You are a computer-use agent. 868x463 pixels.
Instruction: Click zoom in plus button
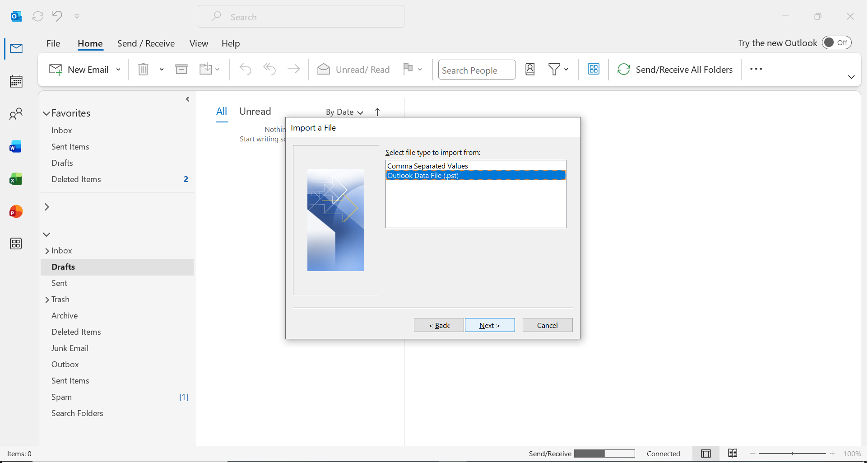tap(832, 454)
